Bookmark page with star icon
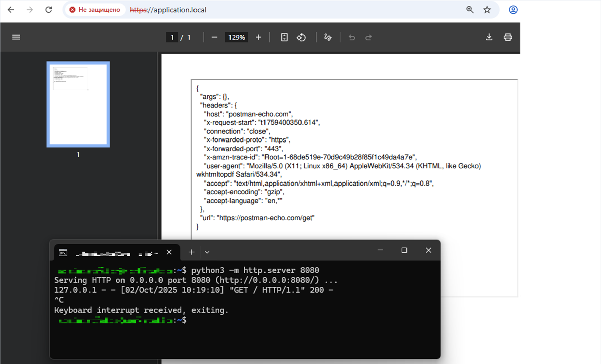Image resolution: width=601 pixels, height=364 pixels. (487, 10)
